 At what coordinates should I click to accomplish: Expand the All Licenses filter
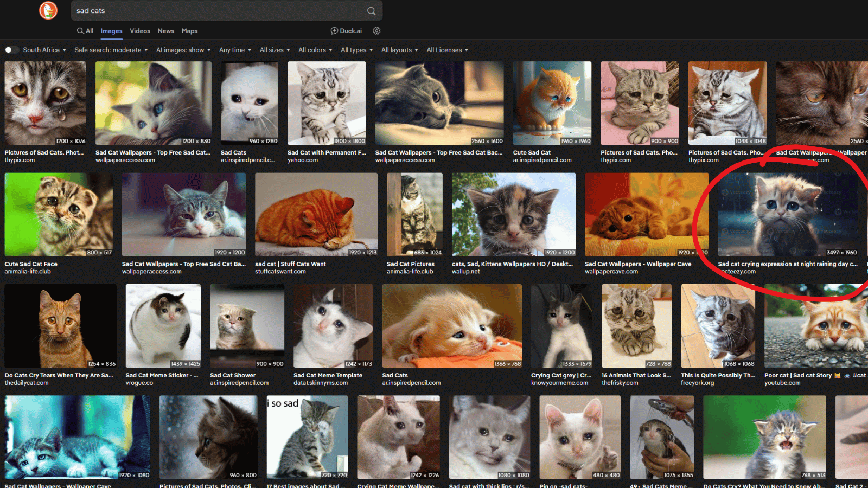(447, 50)
